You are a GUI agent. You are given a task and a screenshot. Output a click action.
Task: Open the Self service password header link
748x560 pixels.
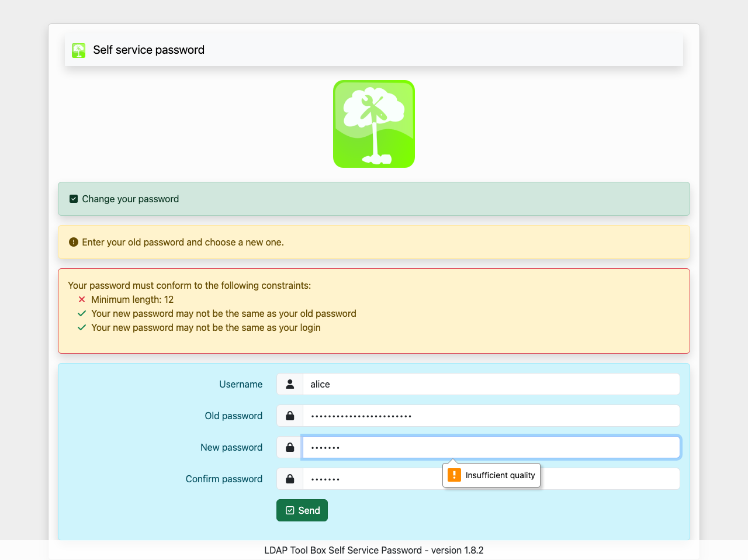(138, 50)
